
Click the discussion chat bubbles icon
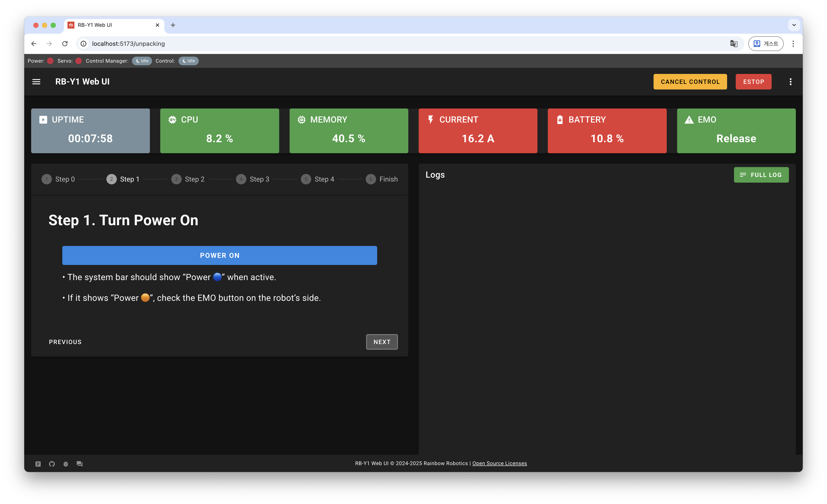pos(80,464)
